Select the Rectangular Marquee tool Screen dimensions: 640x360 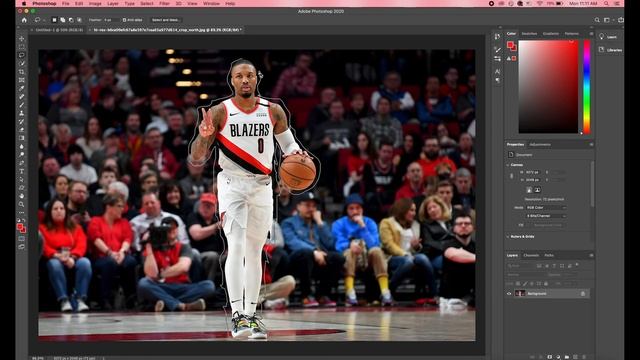point(22,47)
